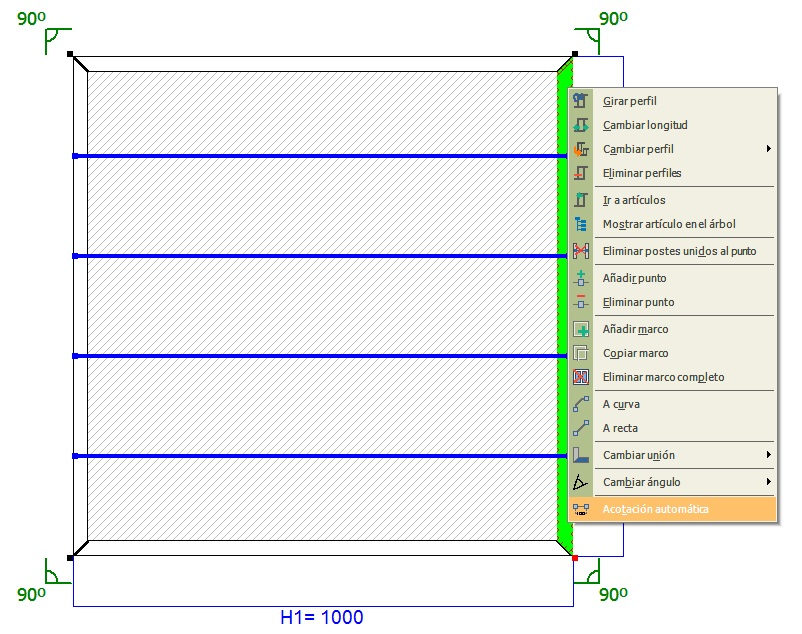
Task: Select highlighted Acotación automática entry
Action: [x=673, y=509]
